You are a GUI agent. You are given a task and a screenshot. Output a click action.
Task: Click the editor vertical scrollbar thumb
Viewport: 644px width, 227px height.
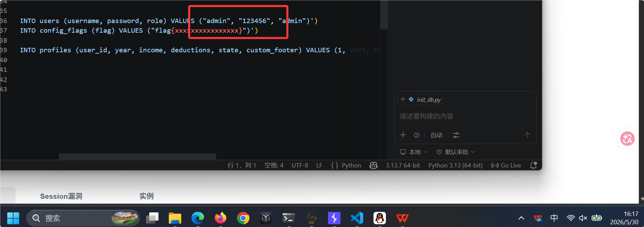tap(384, 14)
